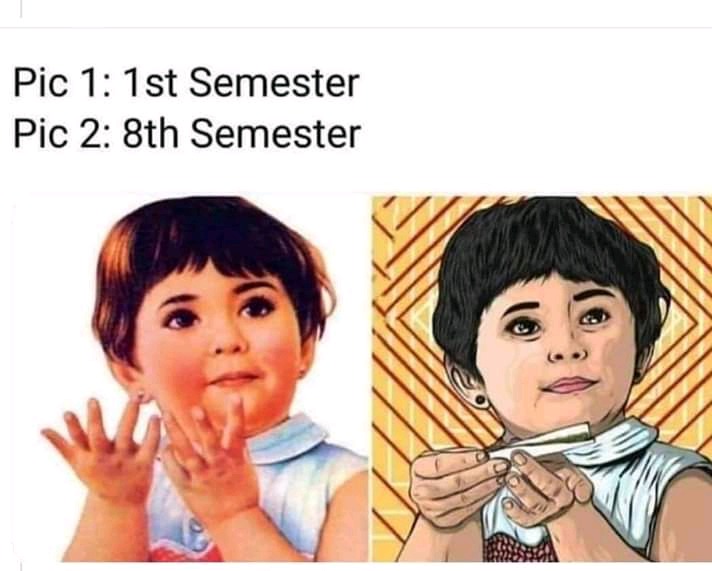
Task: Click the black earring in right picture
Action: (x=480, y=401)
